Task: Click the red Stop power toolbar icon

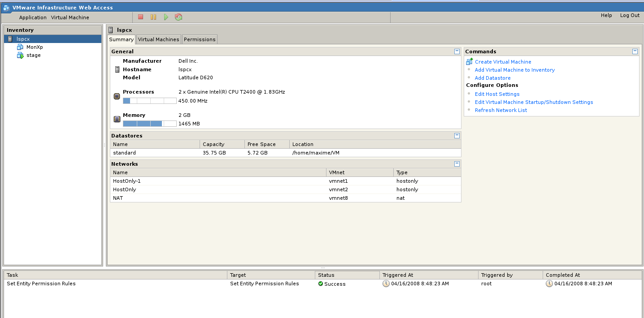Action: coord(140,17)
